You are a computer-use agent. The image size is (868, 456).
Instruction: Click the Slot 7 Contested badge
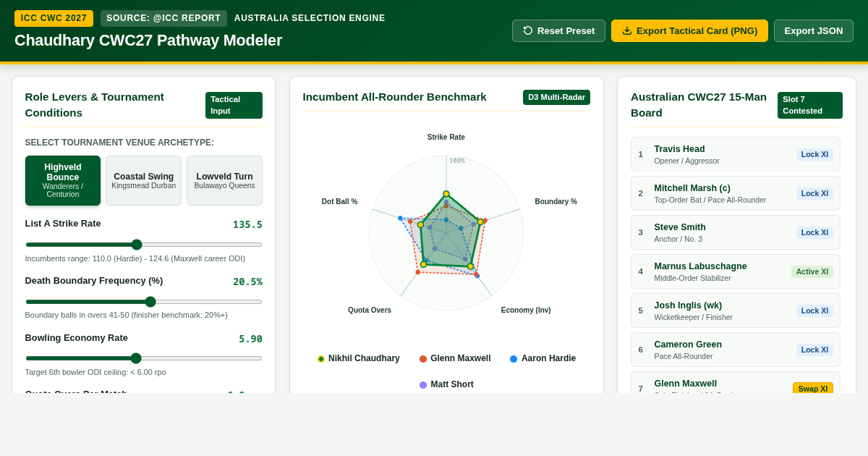810,105
